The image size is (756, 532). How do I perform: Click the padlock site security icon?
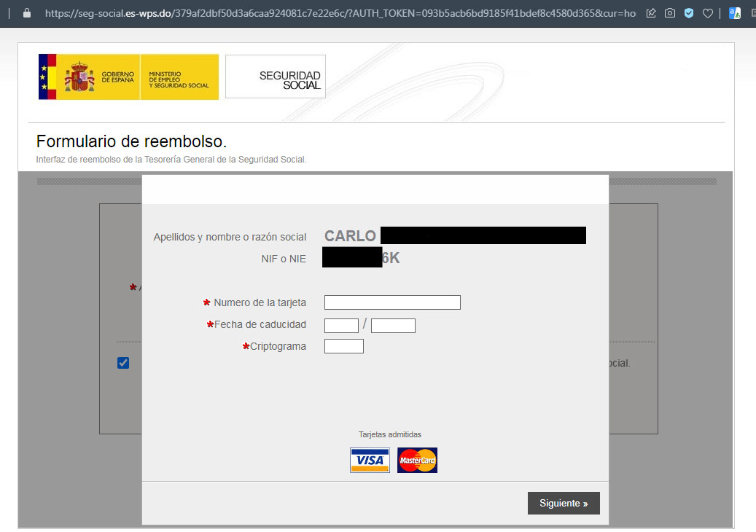[27, 13]
